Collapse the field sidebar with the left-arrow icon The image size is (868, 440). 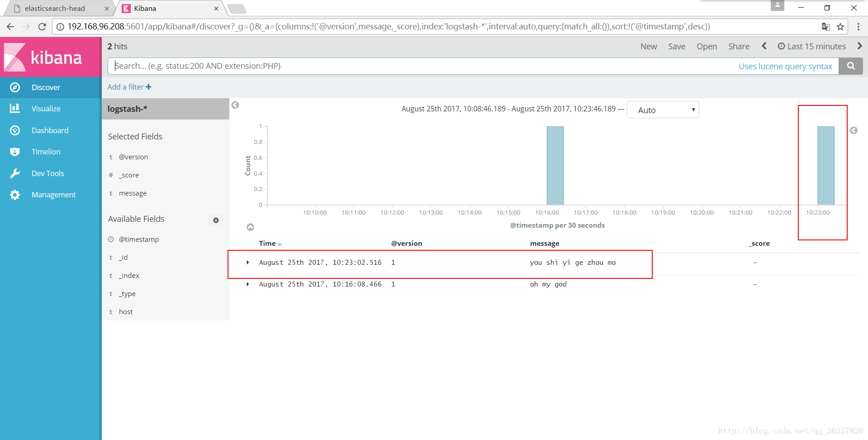tap(235, 105)
